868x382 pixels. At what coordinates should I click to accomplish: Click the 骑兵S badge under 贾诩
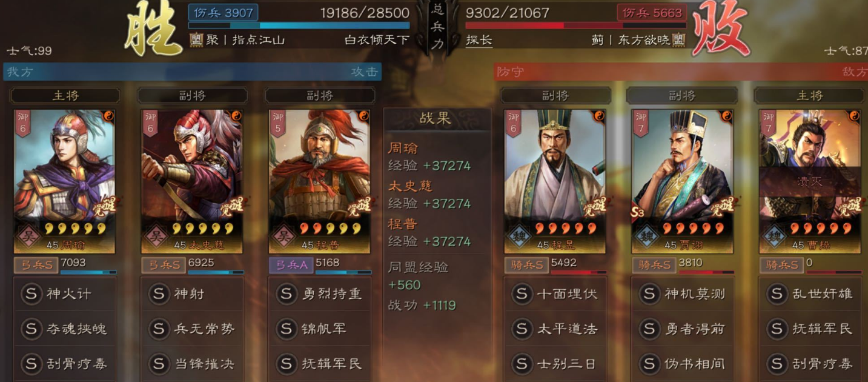654,264
